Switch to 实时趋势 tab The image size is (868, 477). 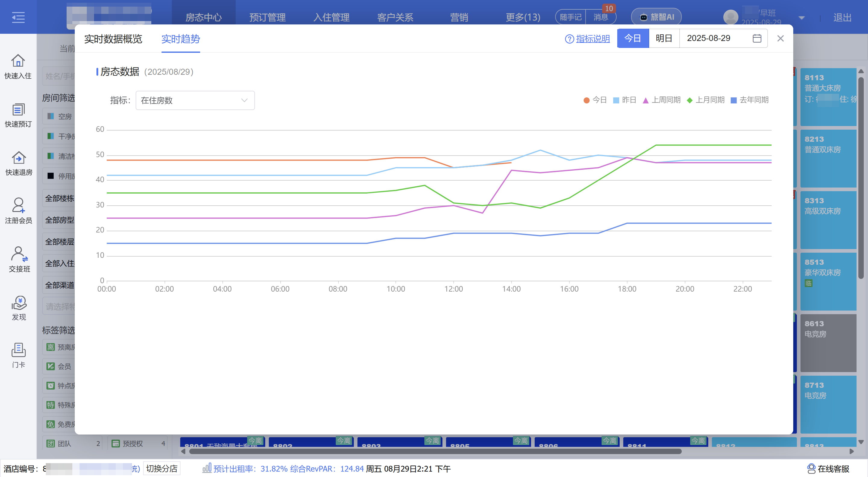(181, 39)
